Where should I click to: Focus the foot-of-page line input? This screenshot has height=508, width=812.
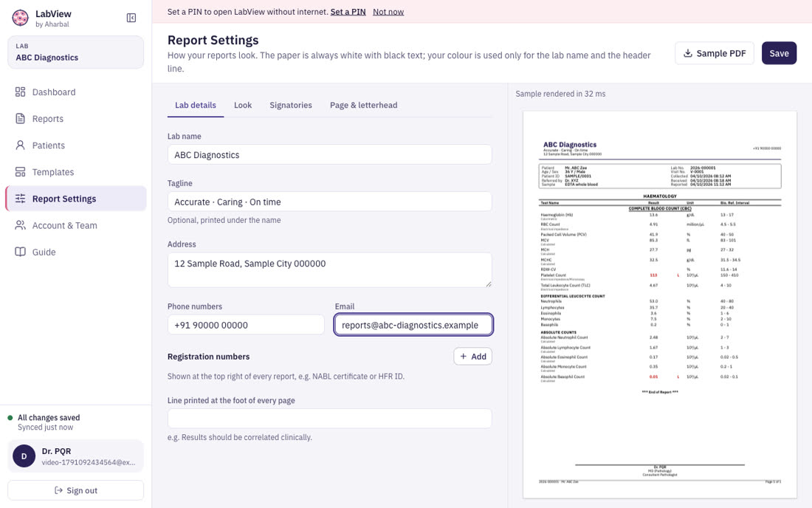point(329,419)
